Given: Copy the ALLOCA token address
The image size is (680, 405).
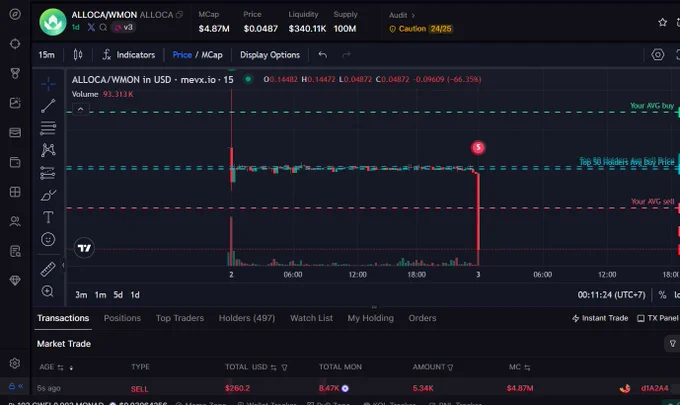Looking at the screenshot, I should [179, 15].
